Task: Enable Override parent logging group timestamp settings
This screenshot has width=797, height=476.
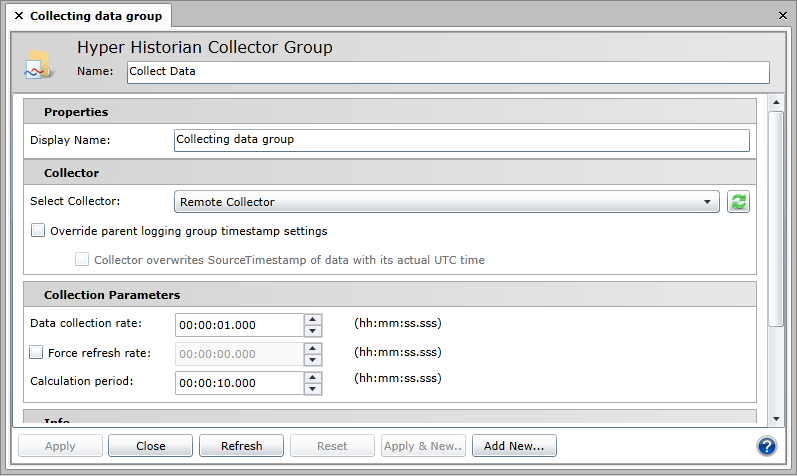Action: (38, 231)
